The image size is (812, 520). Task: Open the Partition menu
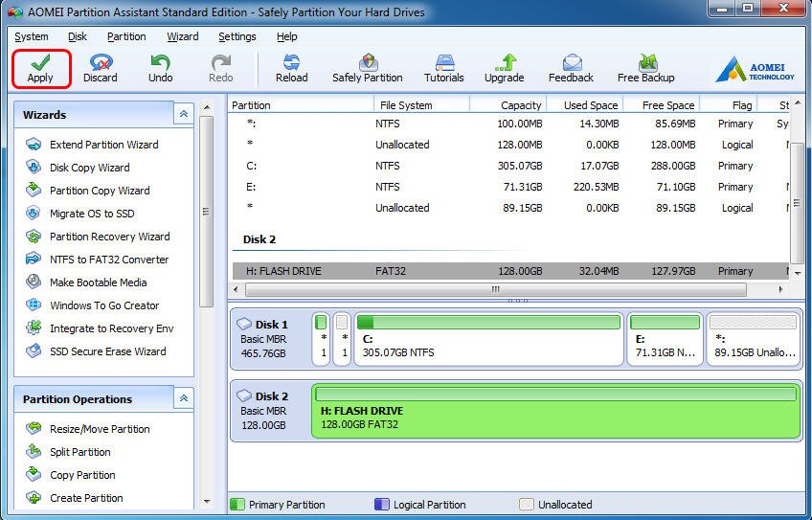126,36
